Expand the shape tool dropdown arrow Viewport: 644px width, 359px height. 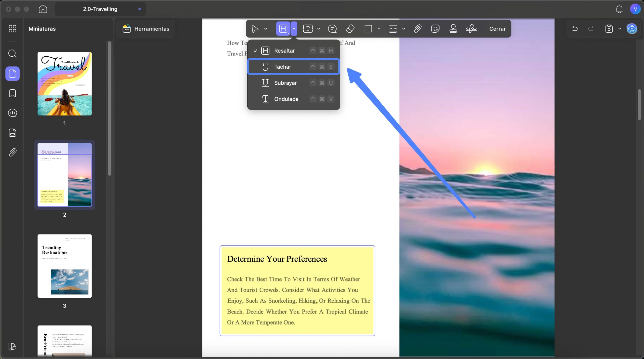[x=379, y=29]
